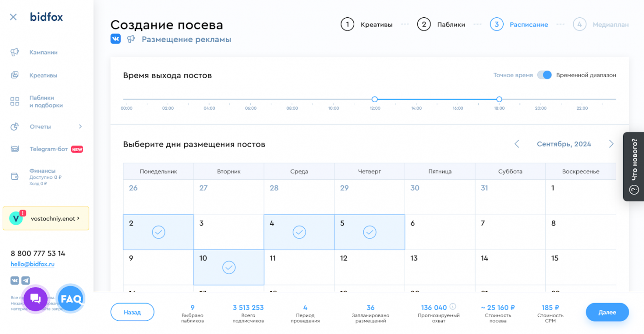Expand the Отчеты submenu arrow
This screenshot has height=334, width=644.
point(80,127)
